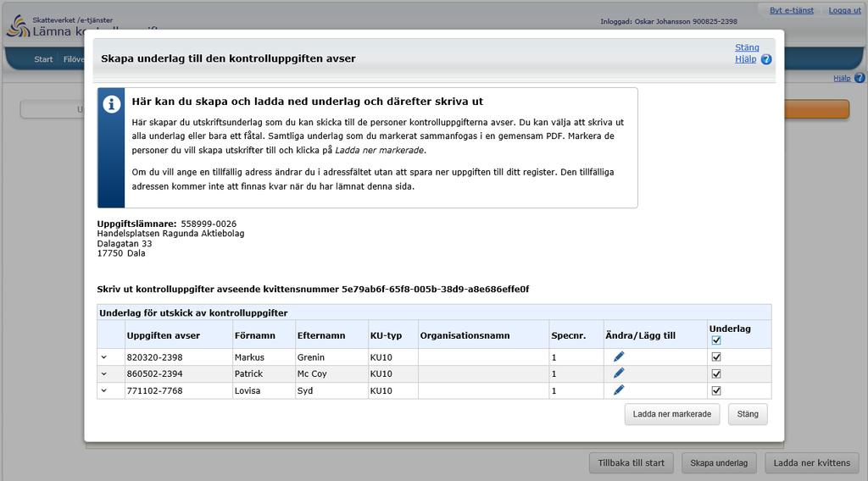
Task: Open the Start menu item in the background page
Action: (x=43, y=59)
